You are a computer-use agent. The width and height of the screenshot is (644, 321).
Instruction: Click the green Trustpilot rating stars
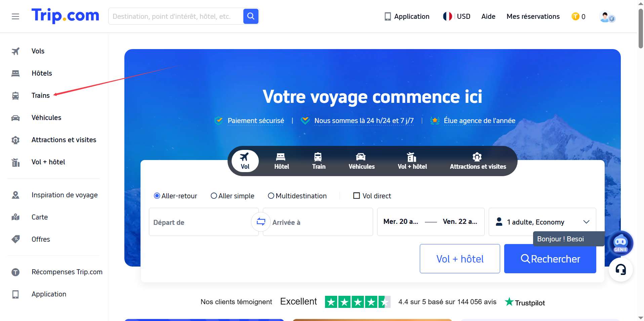[x=358, y=302]
